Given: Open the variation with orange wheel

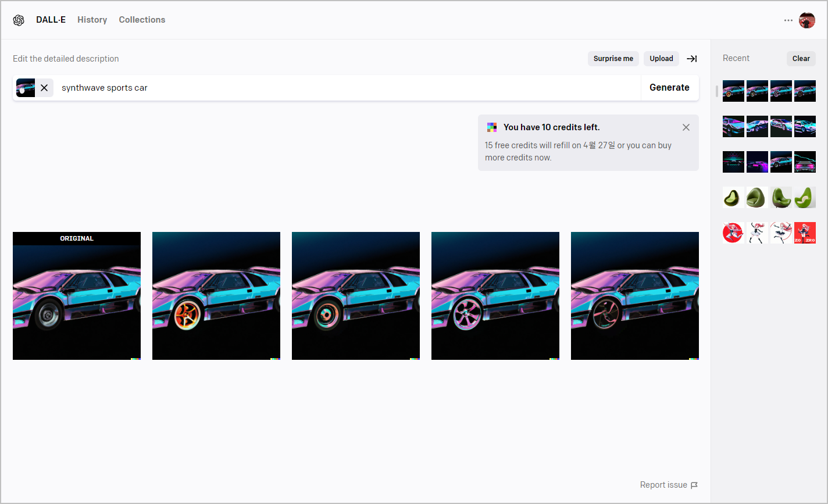Looking at the screenshot, I should coord(216,296).
